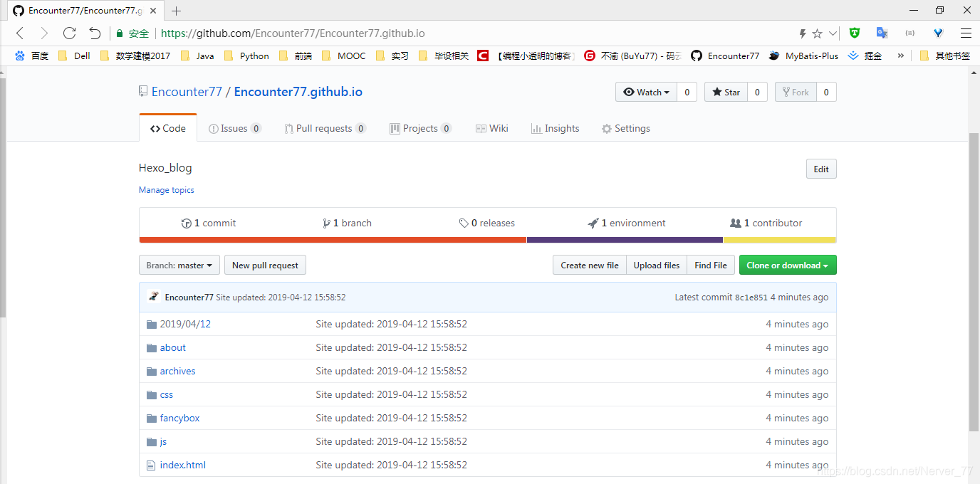View the 1 environment page

click(x=627, y=223)
